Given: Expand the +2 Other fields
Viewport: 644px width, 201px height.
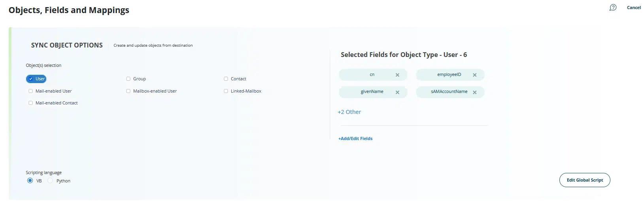Looking at the screenshot, I should [x=349, y=112].
